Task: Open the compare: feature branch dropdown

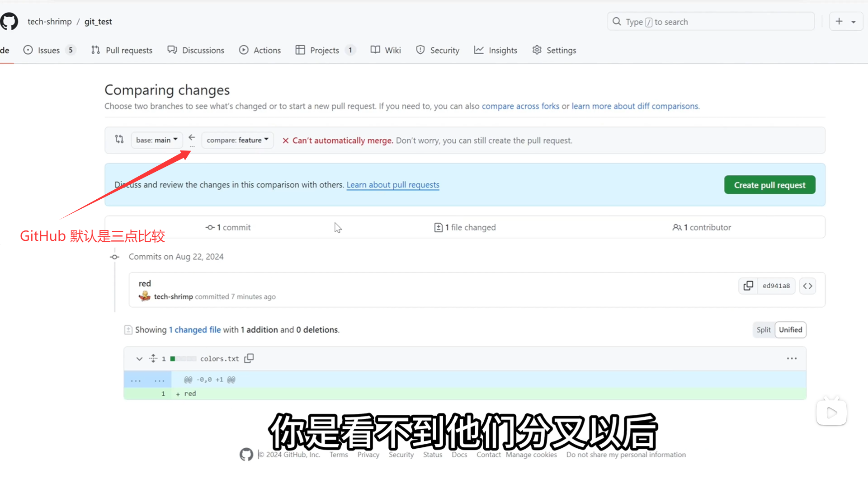Action: pyautogui.click(x=237, y=140)
